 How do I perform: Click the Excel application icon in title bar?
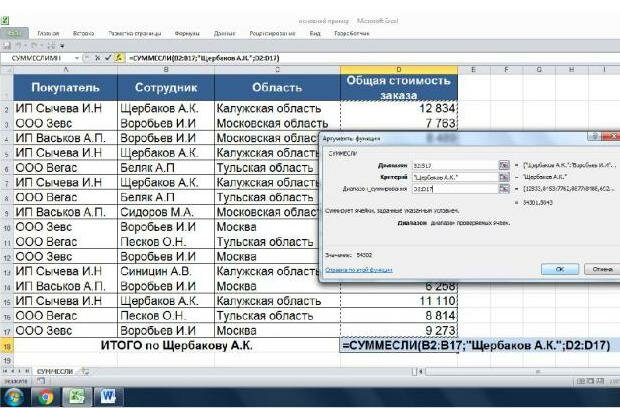[5, 21]
